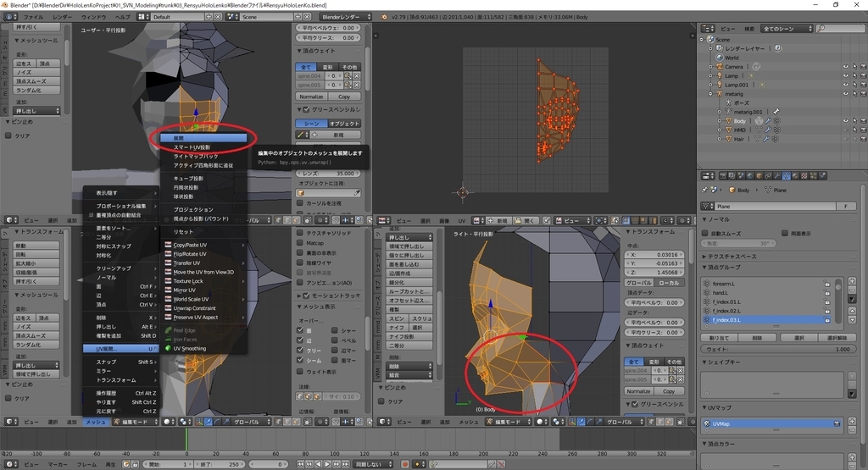Click the ウェイト weight slider

777,349
